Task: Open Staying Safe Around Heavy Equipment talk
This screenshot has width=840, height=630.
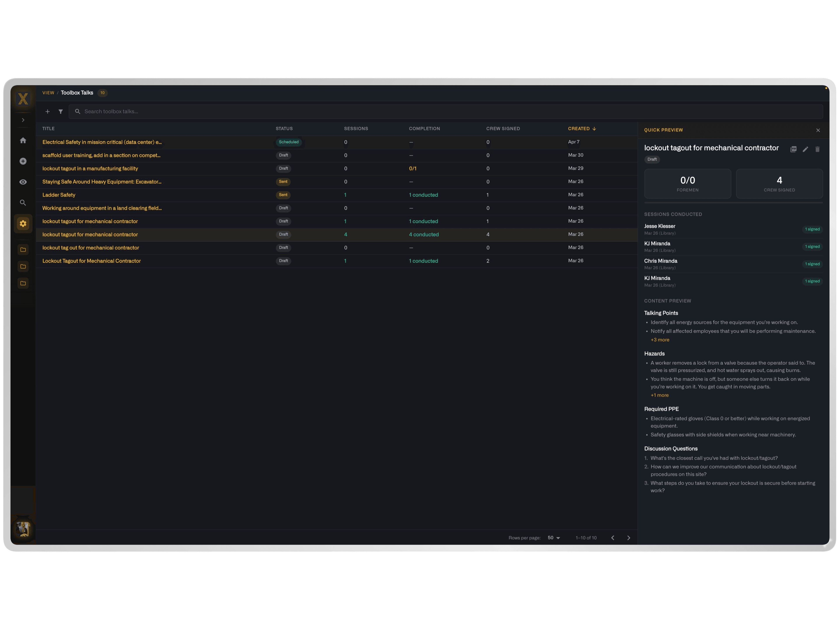Action: click(102, 182)
